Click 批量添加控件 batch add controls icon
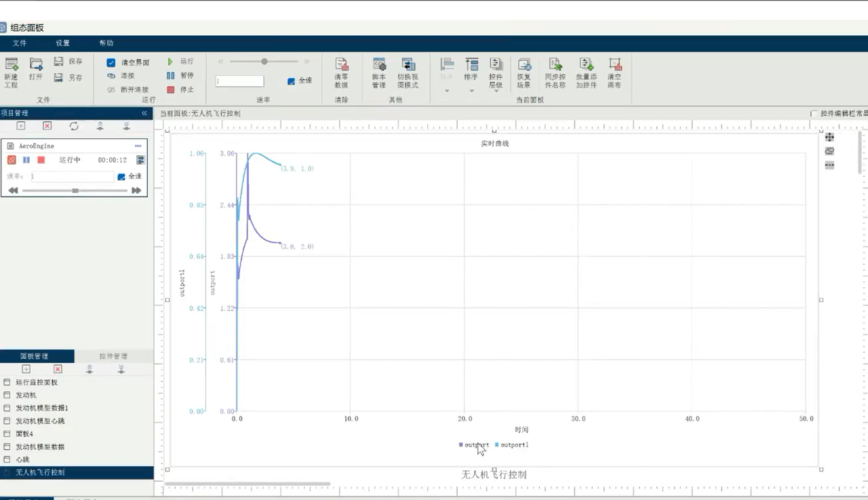The width and height of the screenshot is (868, 500). pyautogui.click(x=586, y=66)
